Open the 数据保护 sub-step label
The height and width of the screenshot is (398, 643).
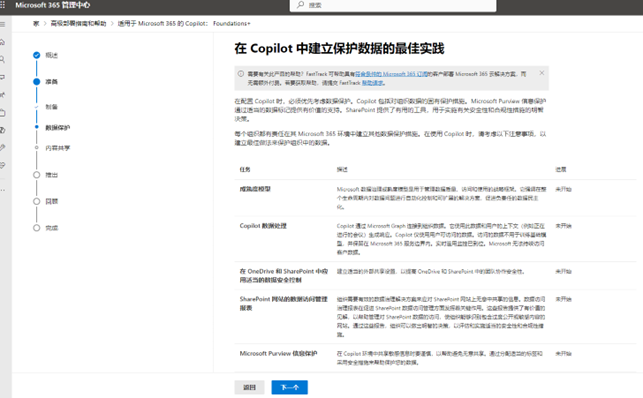coord(58,128)
